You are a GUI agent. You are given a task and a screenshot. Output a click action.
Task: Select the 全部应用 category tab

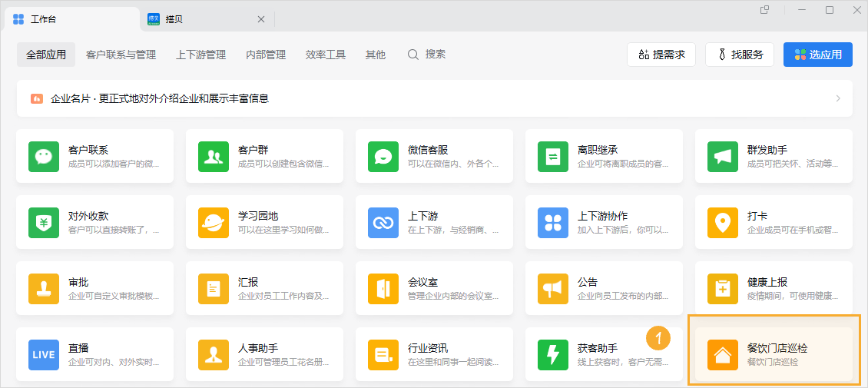pyautogui.click(x=46, y=55)
